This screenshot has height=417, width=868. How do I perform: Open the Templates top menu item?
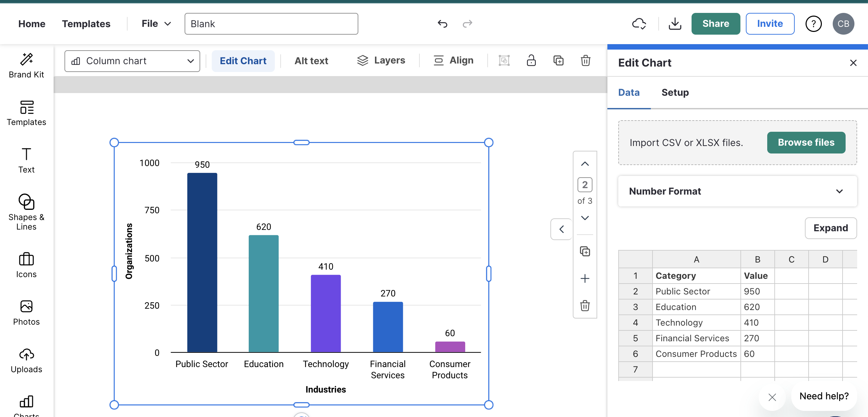coord(86,24)
